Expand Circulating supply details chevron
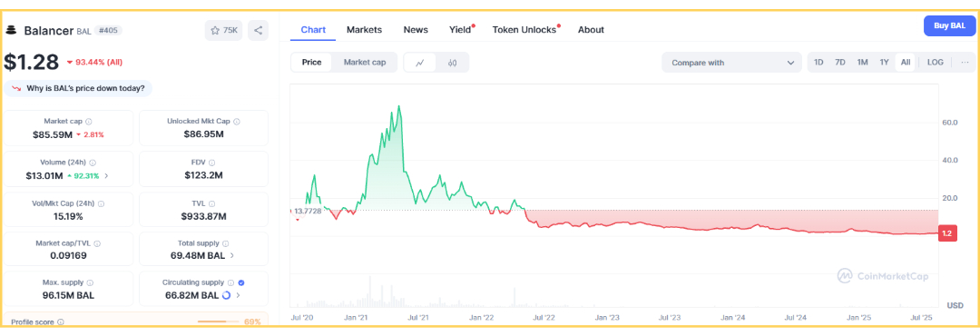 [x=238, y=295]
